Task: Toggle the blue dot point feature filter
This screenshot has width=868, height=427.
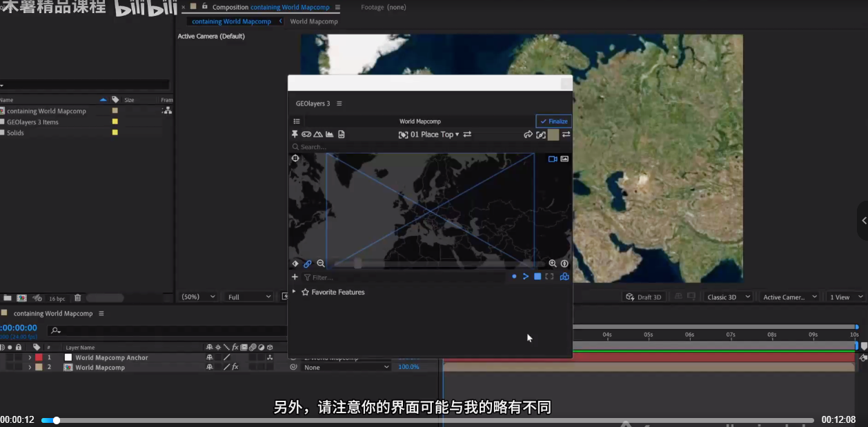Action: 514,277
